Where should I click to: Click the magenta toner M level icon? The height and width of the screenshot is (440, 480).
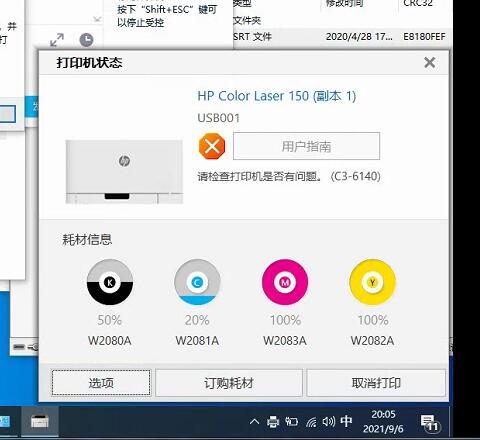(x=285, y=282)
